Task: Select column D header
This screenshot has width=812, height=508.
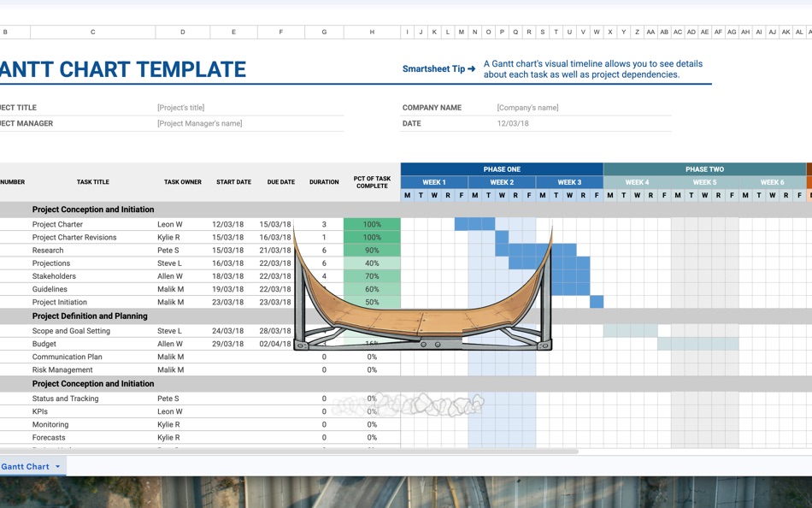Action: pyautogui.click(x=182, y=32)
